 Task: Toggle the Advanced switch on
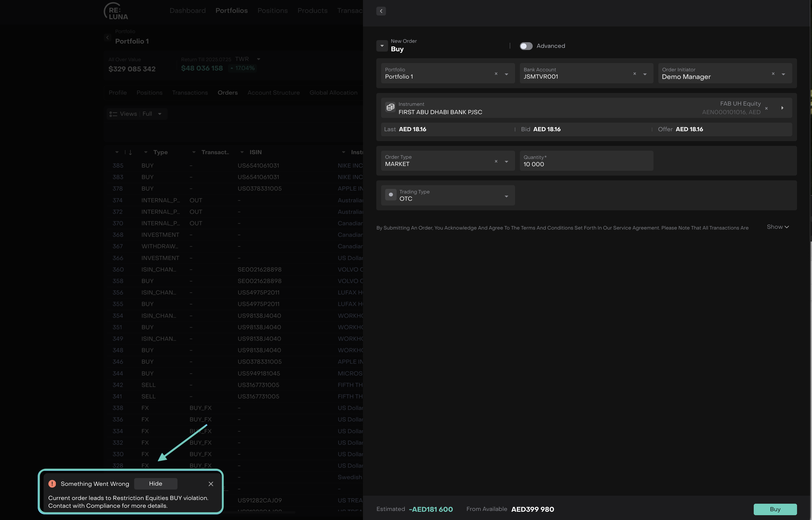click(x=525, y=46)
